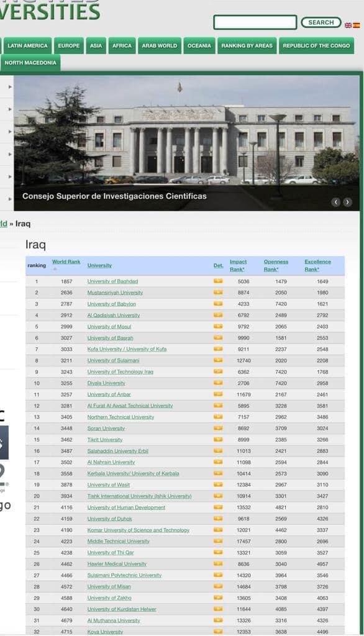
Task: Open details icon for Kufa University
Action: click(218, 349)
